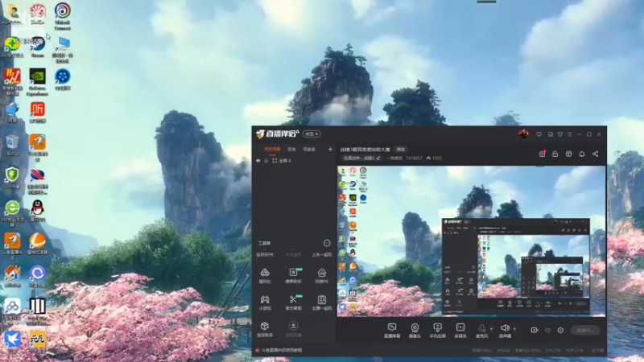
Task: Click the share icon above preview
Action: (x=596, y=154)
